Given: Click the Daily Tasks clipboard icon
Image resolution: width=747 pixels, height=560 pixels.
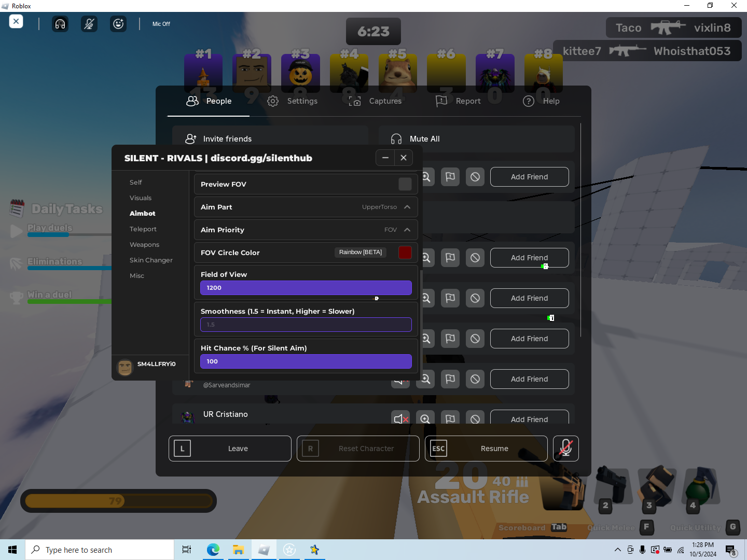Looking at the screenshot, I should pos(17,208).
